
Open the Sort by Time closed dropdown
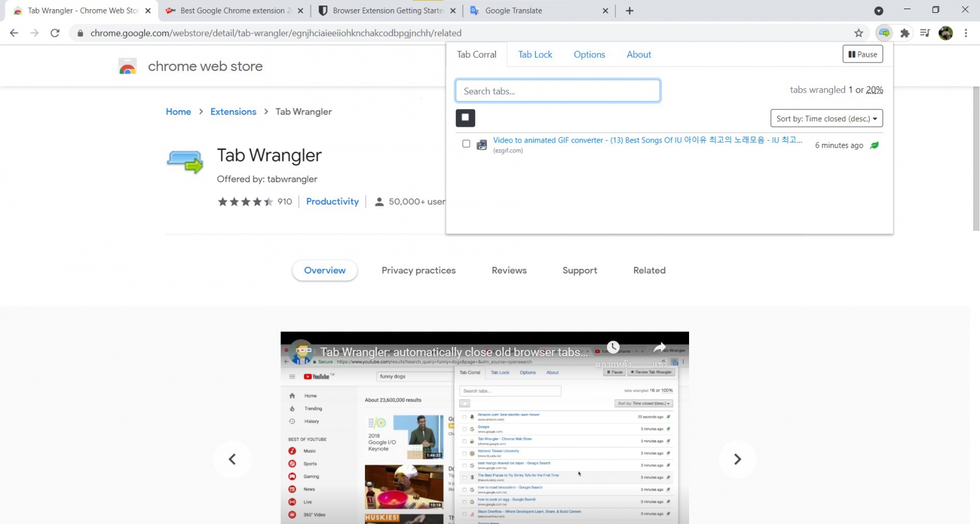pos(826,118)
